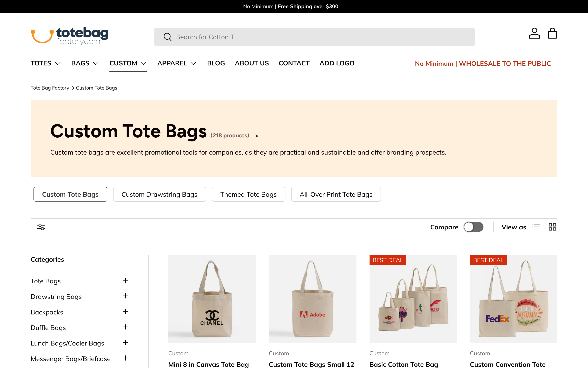
Task: Click the Tote Bag Factory breadcrumb
Action: click(50, 88)
